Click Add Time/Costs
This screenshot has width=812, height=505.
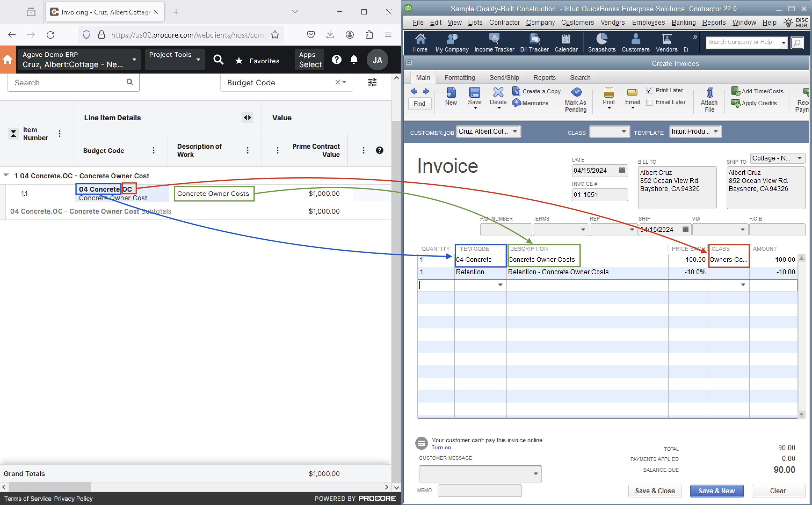(x=757, y=91)
